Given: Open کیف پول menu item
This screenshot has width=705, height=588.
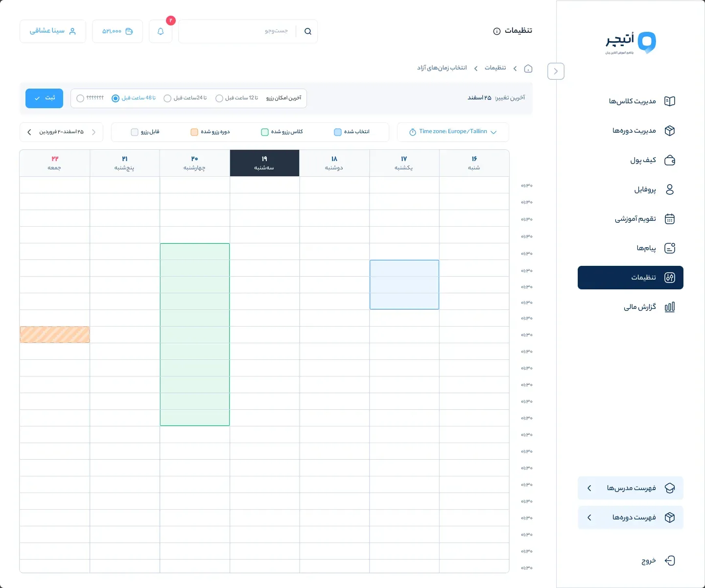Looking at the screenshot, I should click(x=631, y=160).
